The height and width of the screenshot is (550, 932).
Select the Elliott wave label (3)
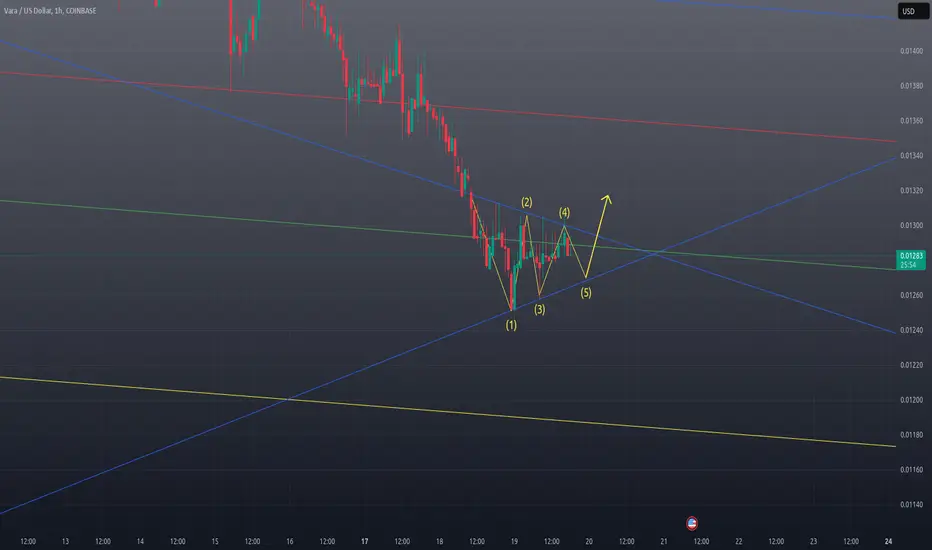539,309
